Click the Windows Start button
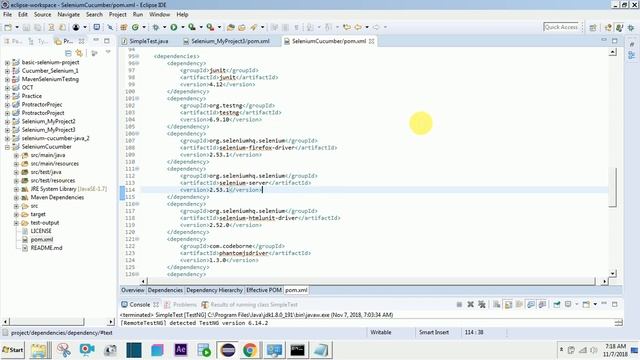Screen dimensions: 640x360 tap(13, 350)
